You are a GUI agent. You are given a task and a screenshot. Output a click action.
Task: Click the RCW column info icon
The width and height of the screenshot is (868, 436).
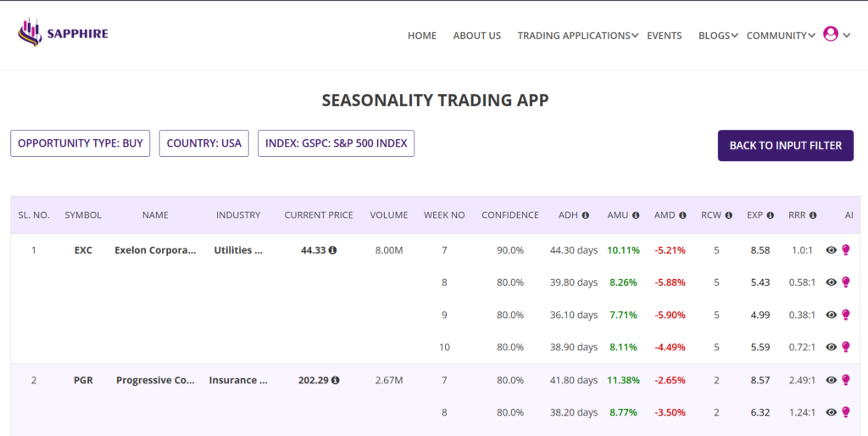pos(726,215)
